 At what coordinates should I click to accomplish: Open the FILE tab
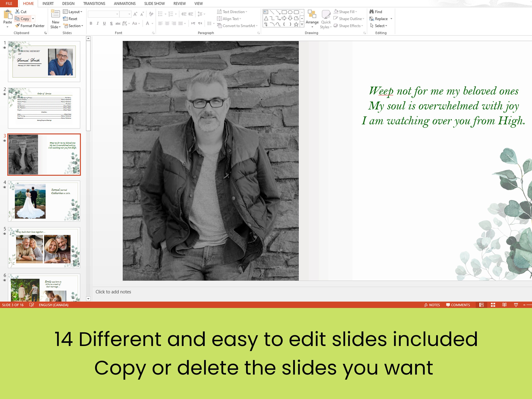point(9,4)
